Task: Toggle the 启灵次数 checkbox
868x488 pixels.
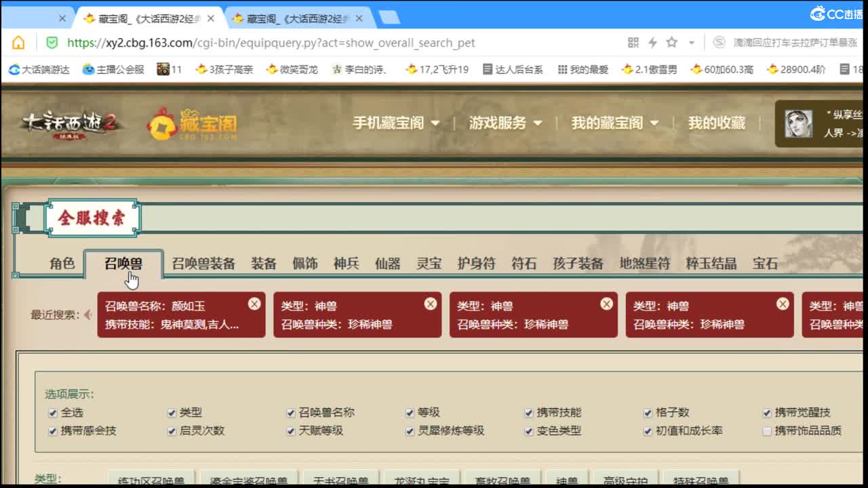Action: click(x=172, y=431)
